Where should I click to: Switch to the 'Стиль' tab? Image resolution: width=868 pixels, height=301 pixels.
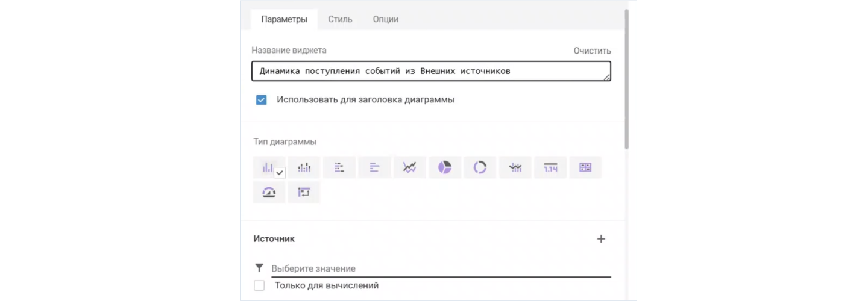pos(340,19)
